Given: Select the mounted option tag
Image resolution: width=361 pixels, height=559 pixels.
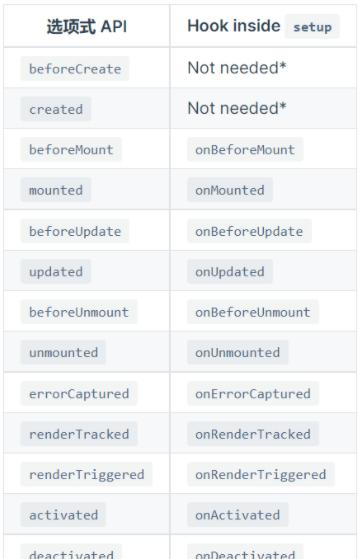Looking at the screenshot, I should pos(56,190).
